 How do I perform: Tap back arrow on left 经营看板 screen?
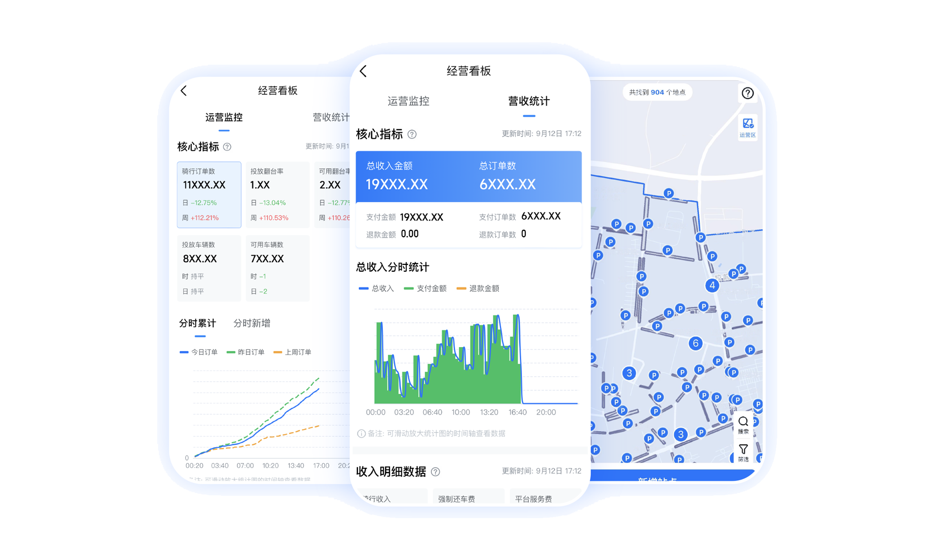click(184, 91)
